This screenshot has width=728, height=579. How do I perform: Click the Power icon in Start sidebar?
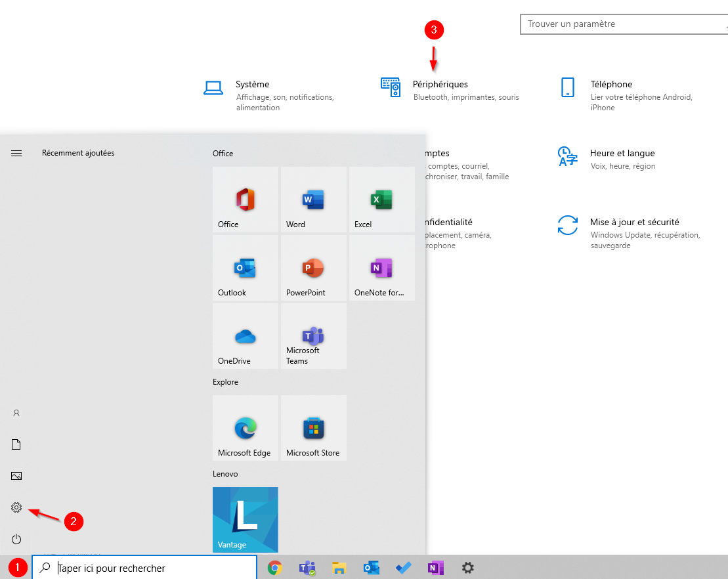16,539
